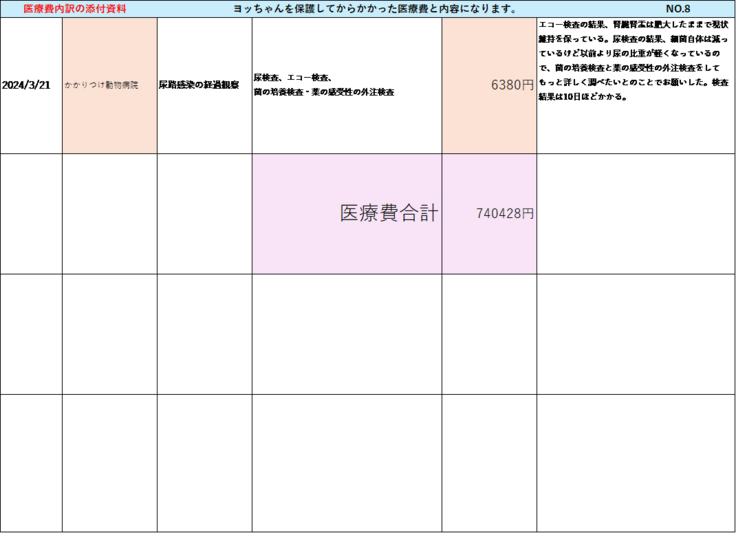Select the 医療費合計 label cell
This screenshot has height=533, width=736.
(x=347, y=213)
